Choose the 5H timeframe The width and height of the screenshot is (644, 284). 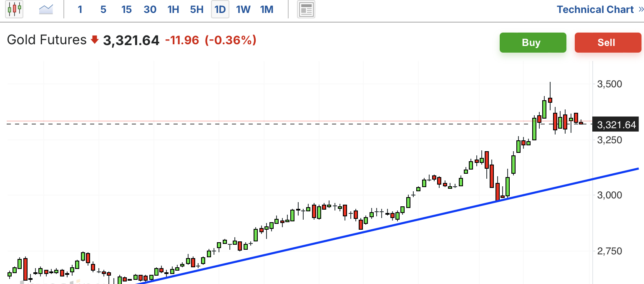click(x=196, y=9)
